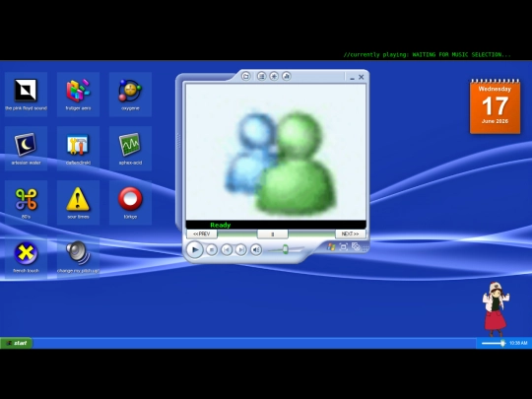Mute sound with the player's speaker button
Image resolution: width=532 pixels, height=399 pixels.
256,250
